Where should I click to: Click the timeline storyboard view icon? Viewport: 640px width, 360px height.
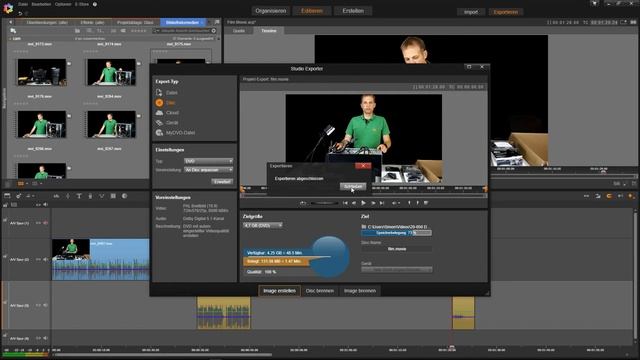click(x=7, y=196)
